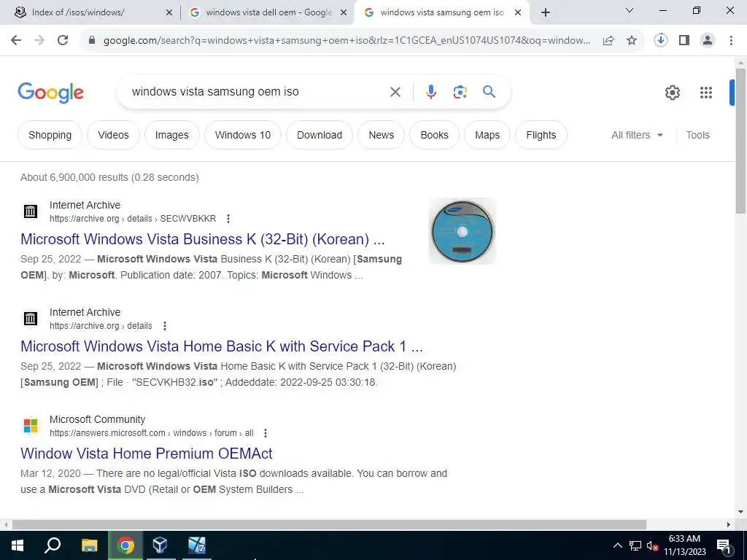The width and height of the screenshot is (747, 560).
Task: View site info via padlock icon
Action: click(x=92, y=41)
